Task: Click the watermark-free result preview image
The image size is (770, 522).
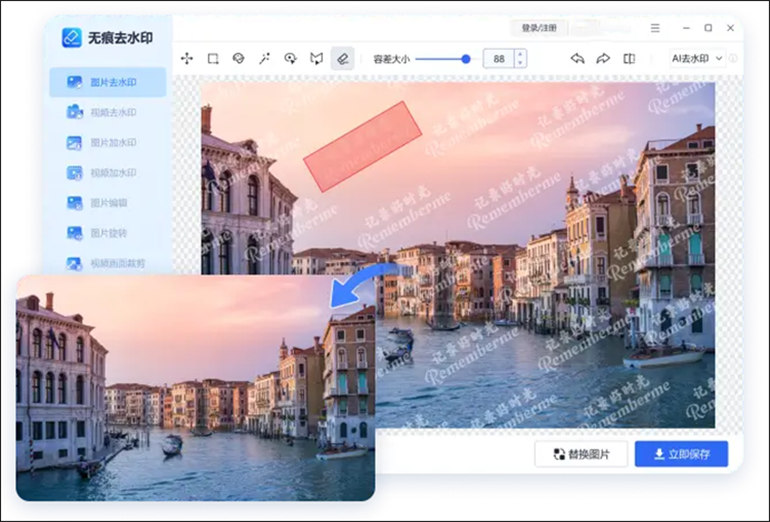Action: click(195, 388)
